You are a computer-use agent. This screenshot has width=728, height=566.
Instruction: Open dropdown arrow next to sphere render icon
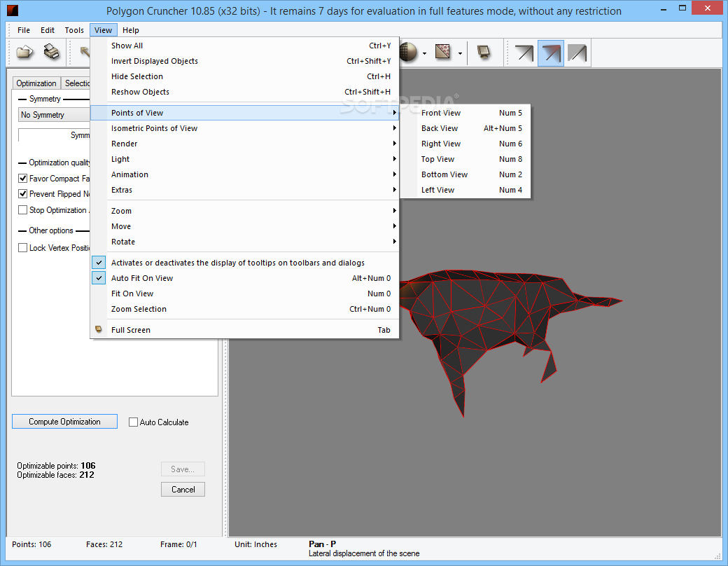[x=424, y=53]
